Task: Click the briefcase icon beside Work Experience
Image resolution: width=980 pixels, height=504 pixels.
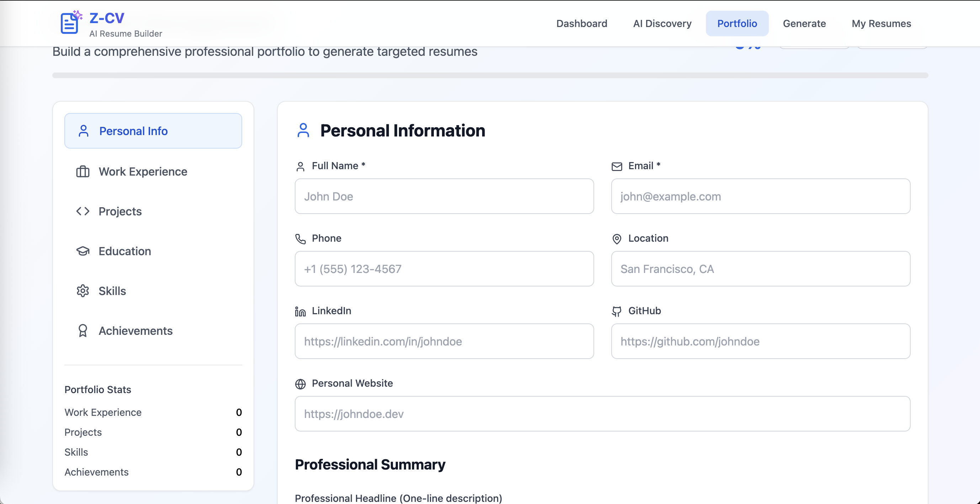Action: (82, 172)
